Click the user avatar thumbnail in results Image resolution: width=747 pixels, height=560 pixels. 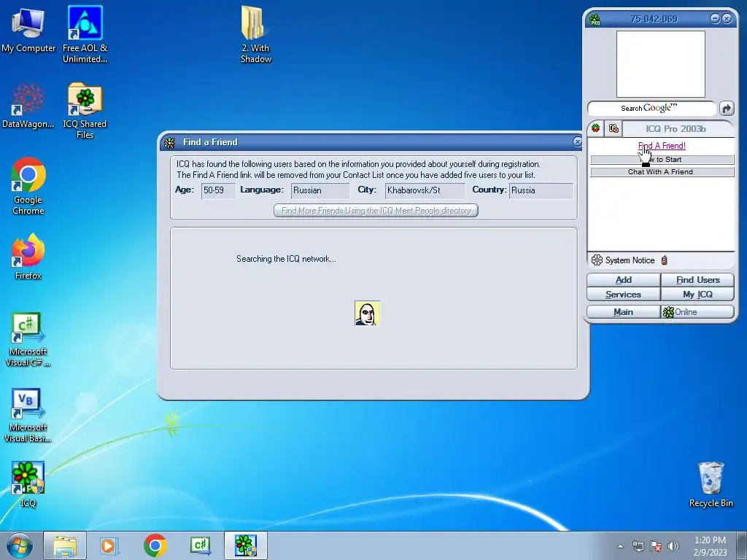tap(367, 314)
